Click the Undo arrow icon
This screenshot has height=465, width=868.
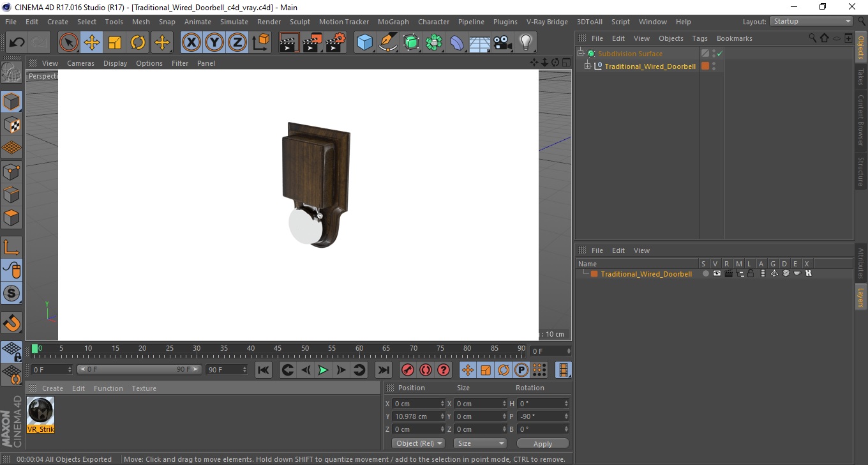pos(17,43)
